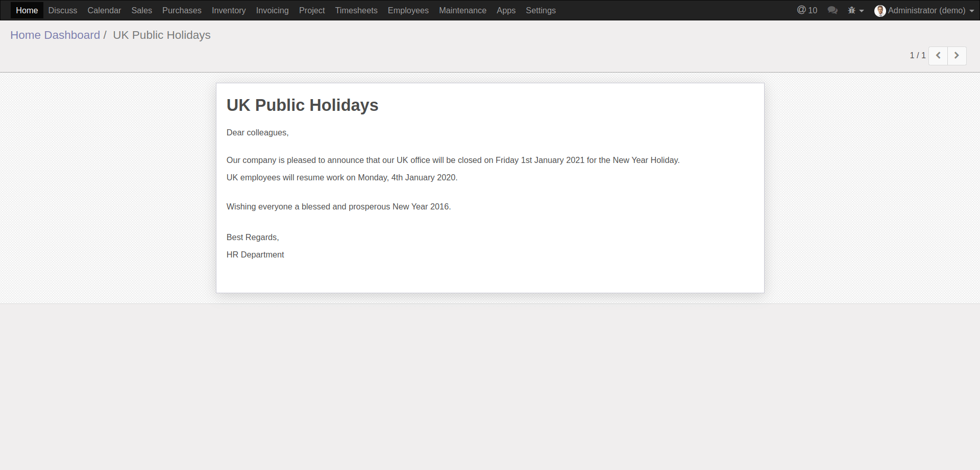Click the UK Public Holidays breadcrumb
980x470 pixels.
coord(161,35)
